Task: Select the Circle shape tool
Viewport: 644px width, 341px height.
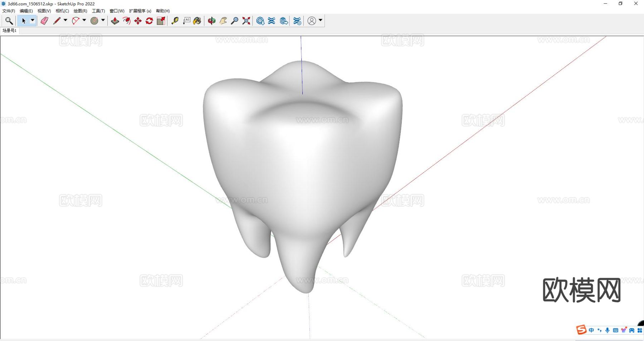Action: [94, 21]
